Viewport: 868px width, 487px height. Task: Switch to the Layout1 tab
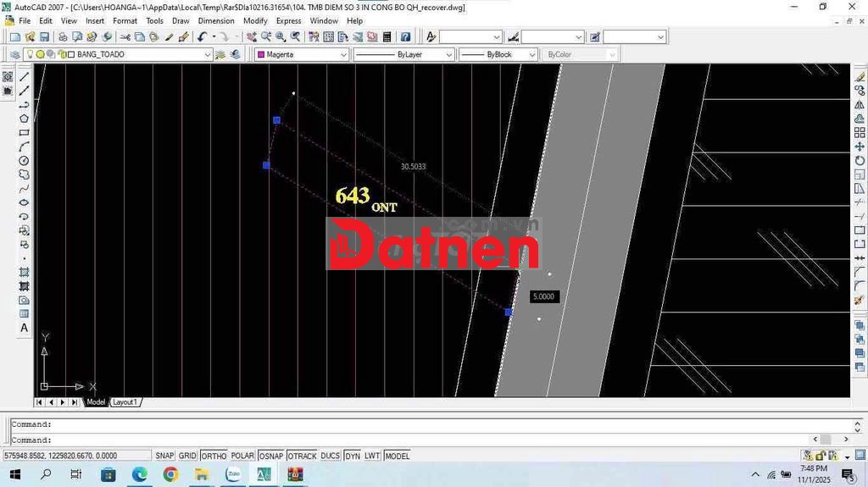coord(125,402)
